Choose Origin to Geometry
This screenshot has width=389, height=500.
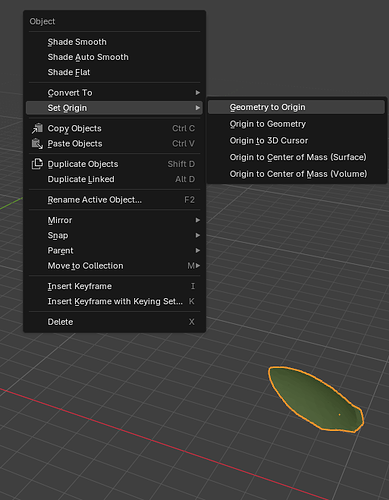(x=296, y=124)
